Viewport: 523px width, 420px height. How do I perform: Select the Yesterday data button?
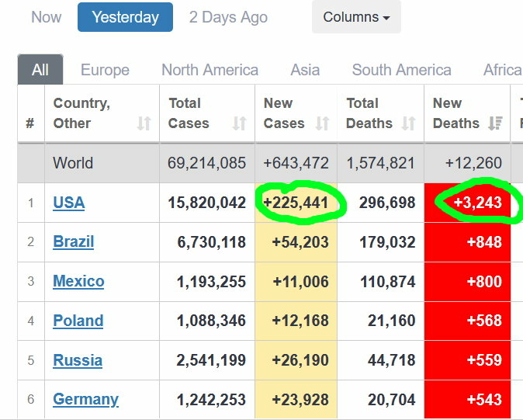(125, 17)
